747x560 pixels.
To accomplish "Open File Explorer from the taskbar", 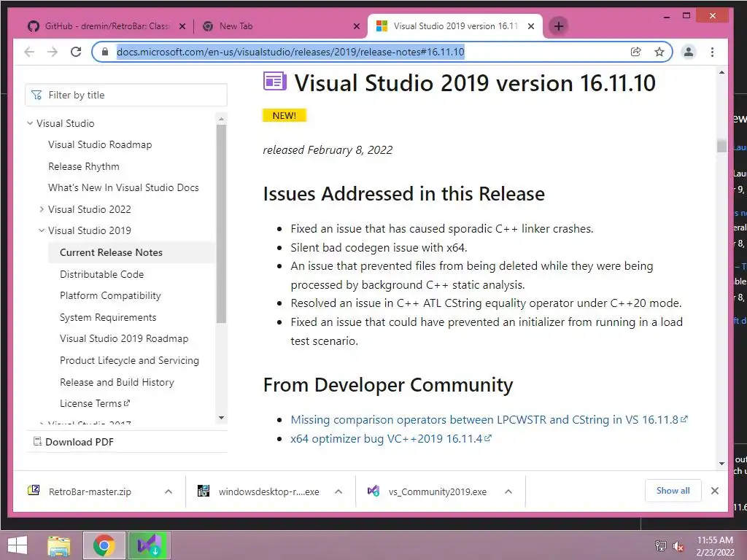I will click(58, 545).
